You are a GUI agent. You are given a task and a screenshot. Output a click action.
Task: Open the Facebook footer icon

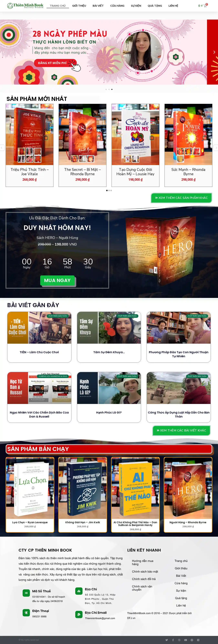click(173, 640)
